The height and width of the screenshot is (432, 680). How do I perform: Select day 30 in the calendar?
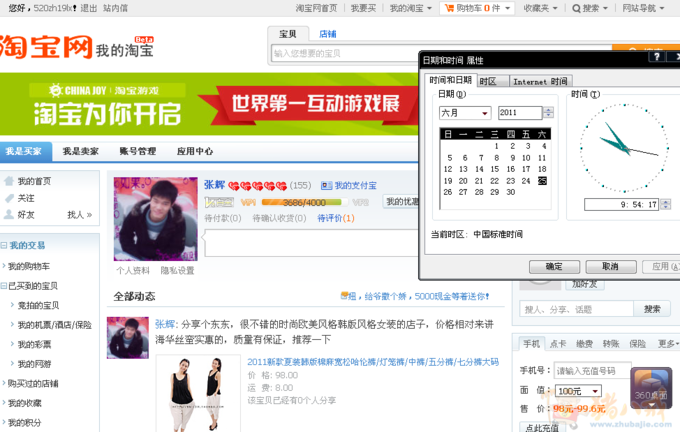point(510,192)
